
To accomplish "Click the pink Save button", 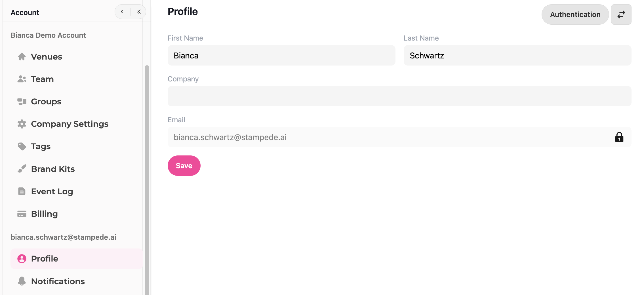I will 184,166.
